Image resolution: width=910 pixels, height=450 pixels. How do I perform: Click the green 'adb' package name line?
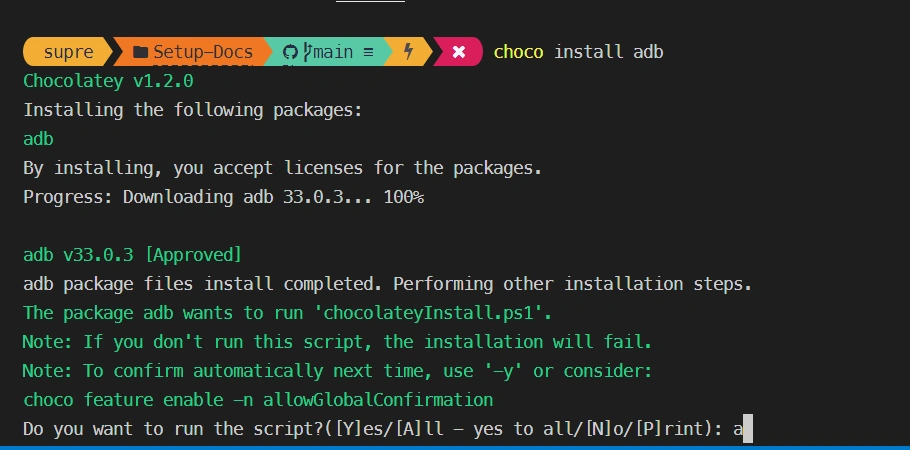pos(38,139)
